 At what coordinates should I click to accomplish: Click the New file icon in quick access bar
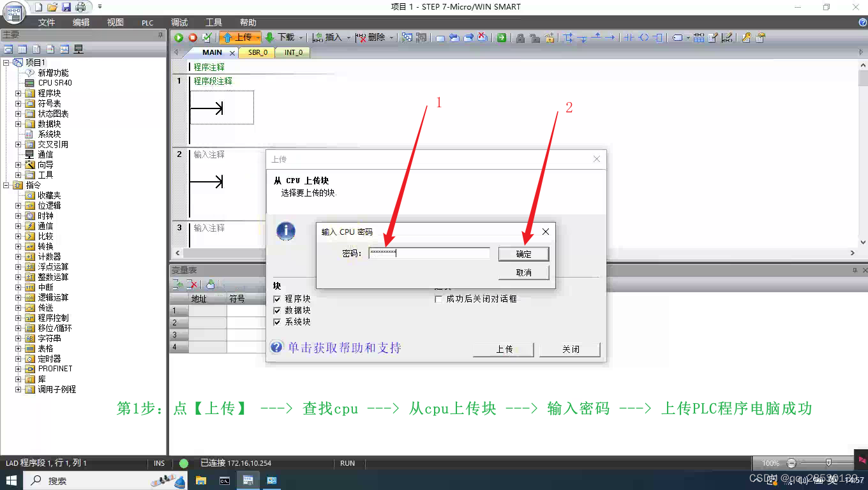pos(38,7)
